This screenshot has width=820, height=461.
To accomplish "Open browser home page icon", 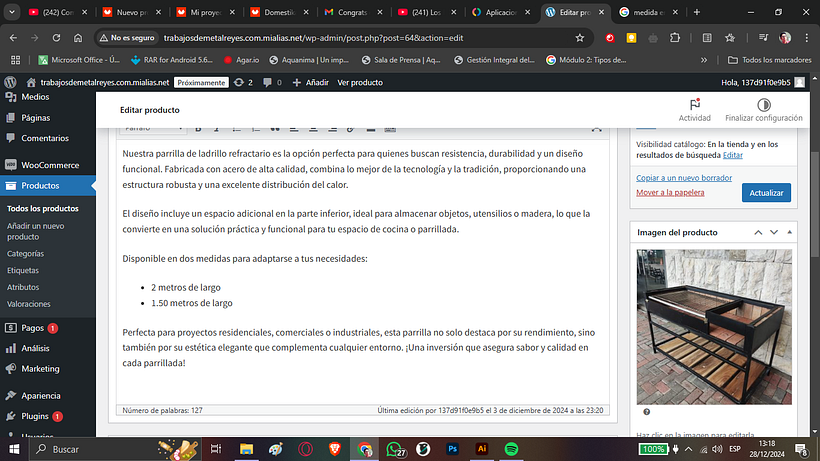I will (78, 38).
